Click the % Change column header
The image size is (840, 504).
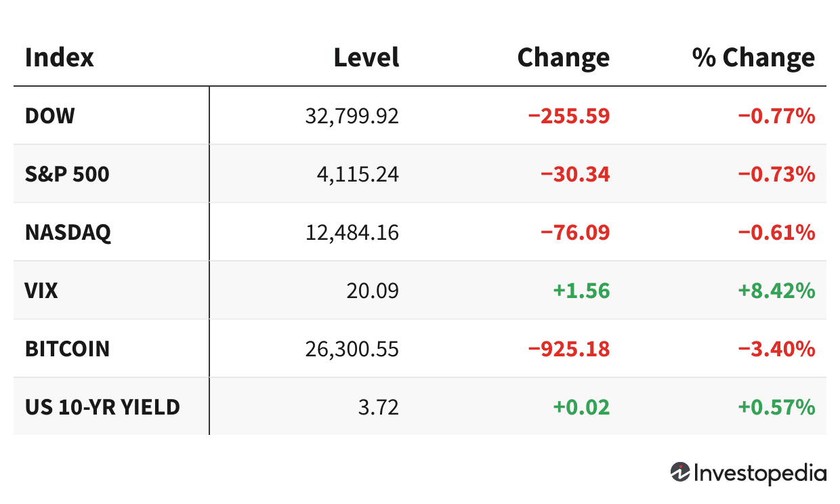(x=753, y=58)
